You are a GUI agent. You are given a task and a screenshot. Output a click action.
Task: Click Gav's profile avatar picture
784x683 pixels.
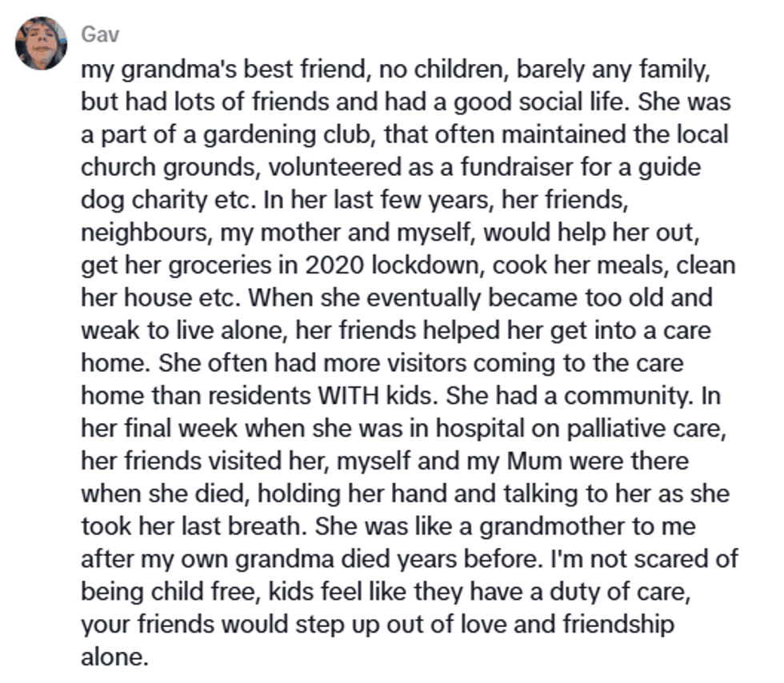pos(41,43)
